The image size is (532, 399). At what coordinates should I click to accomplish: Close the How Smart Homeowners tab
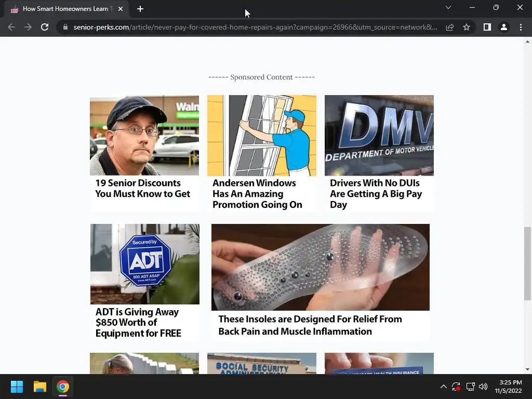tap(121, 9)
